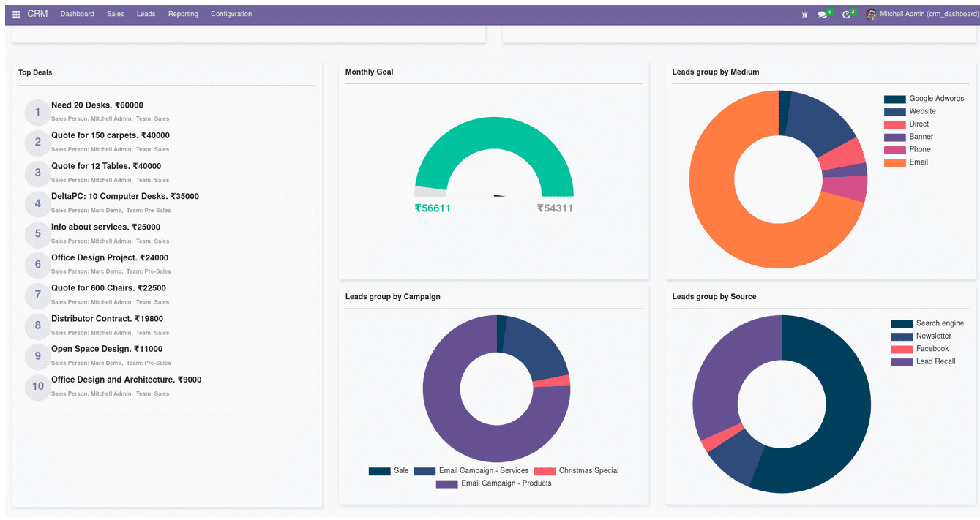Open conversations via the chat bubble icon
Image resolution: width=980 pixels, height=520 pixels.
pos(823,14)
